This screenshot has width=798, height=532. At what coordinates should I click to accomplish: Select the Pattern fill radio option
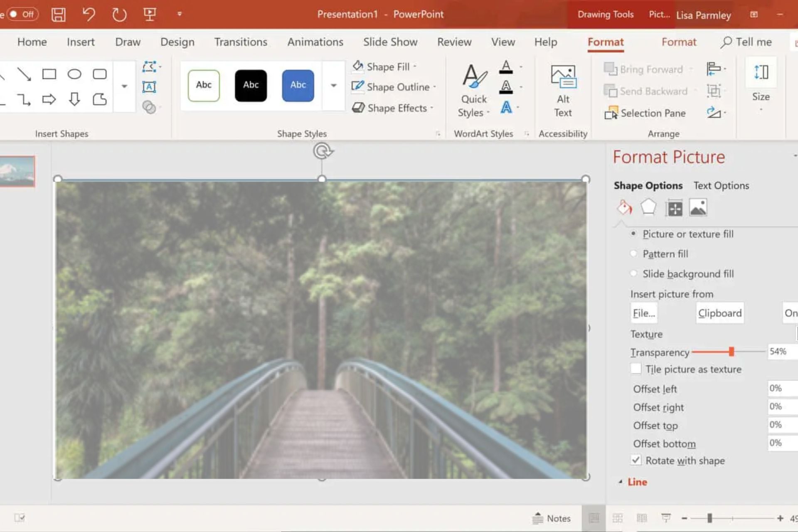[x=633, y=254]
